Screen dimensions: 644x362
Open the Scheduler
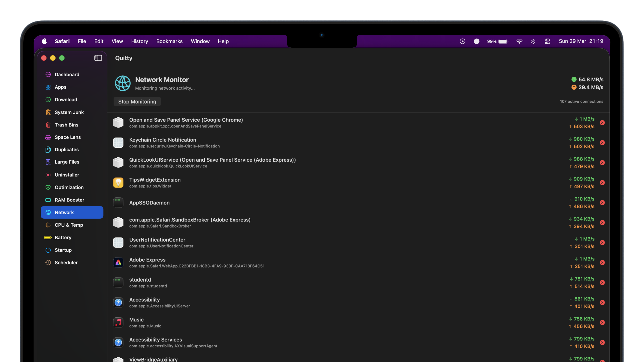[66, 263]
